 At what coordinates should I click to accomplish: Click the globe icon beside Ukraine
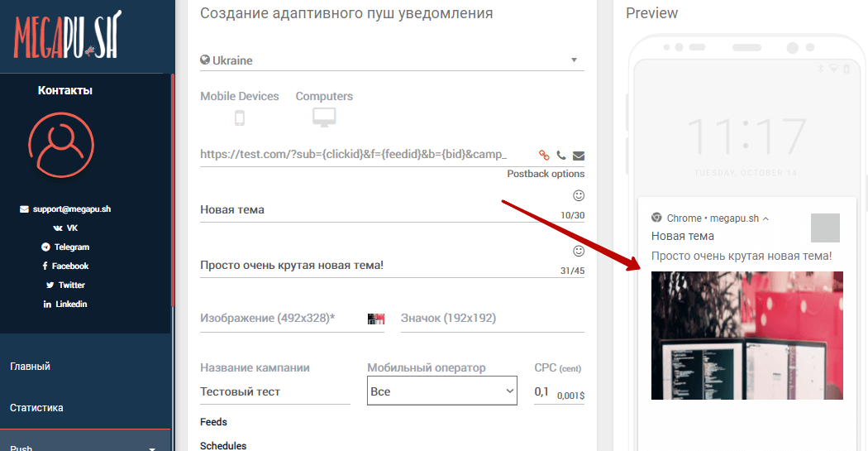205,60
